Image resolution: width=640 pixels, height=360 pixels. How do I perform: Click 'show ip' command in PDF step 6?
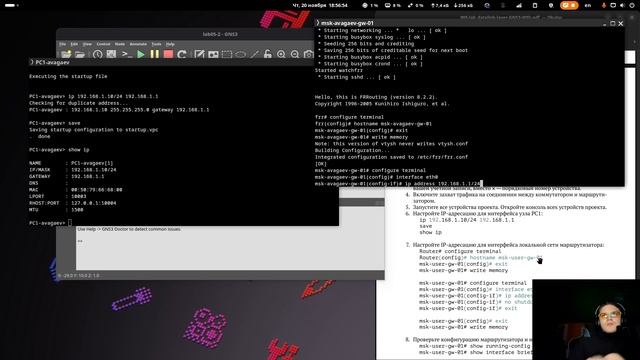click(430, 232)
